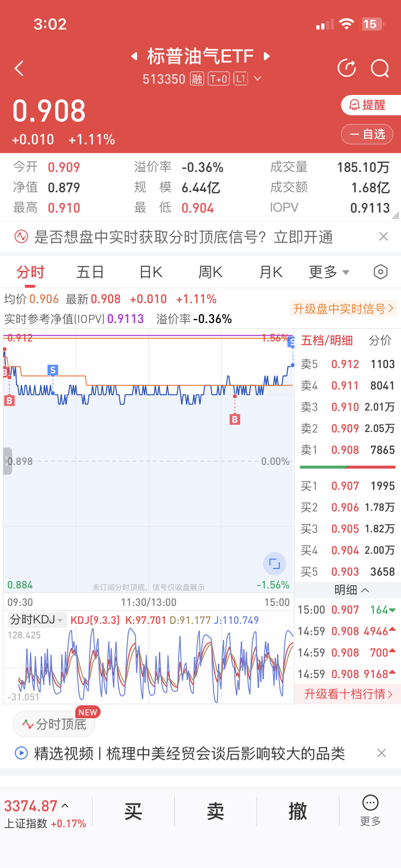Tap the Wi-Fi icon in status bar
401x868 pixels.
pyautogui.click(x=347, y=24)
